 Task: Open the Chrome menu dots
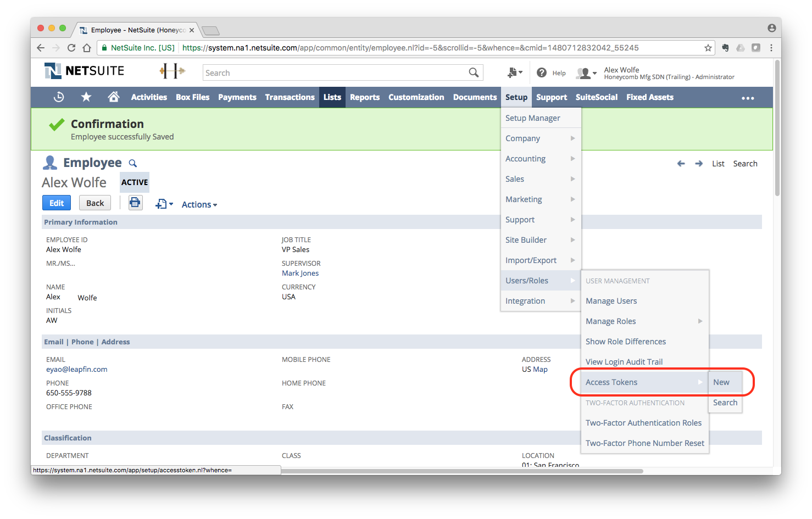pyautogui.click(x=771, y=48)
